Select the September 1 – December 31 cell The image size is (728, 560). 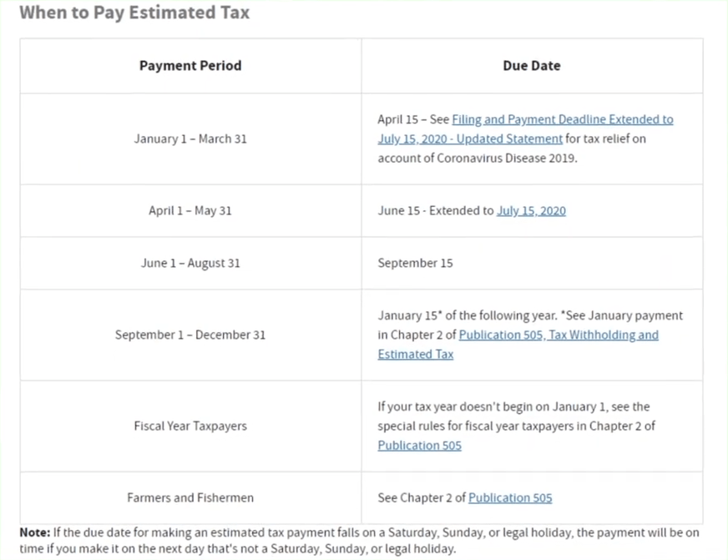point(190,335)
